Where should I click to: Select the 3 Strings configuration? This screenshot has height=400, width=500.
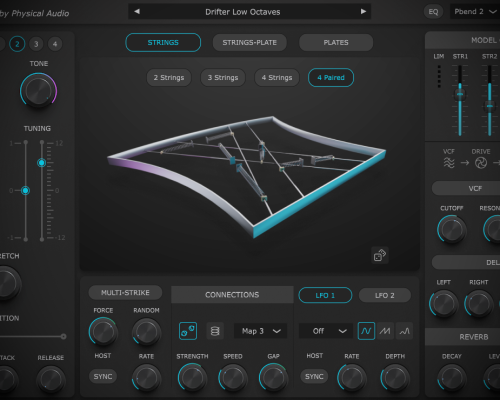223,78
